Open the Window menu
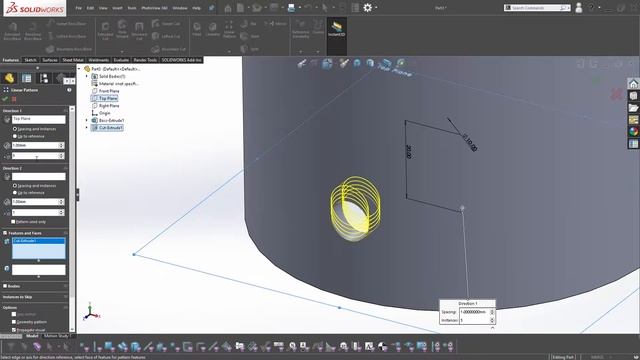This screenshot has height=360, width=640. (180, 8)
